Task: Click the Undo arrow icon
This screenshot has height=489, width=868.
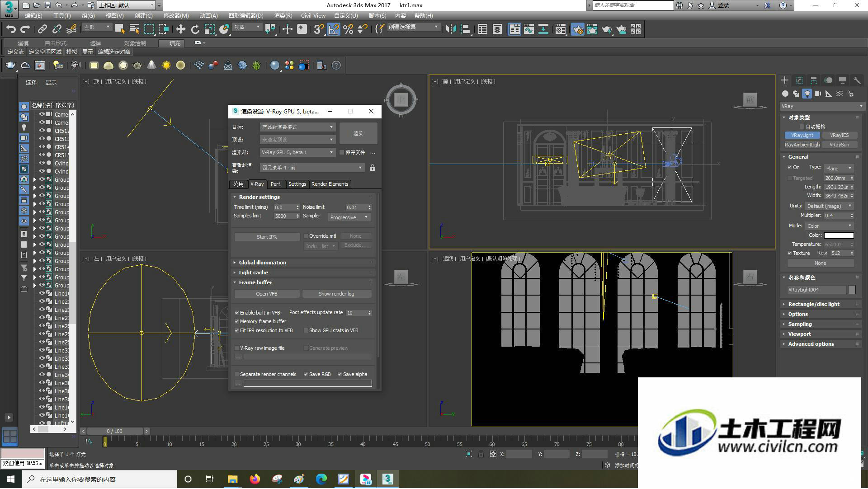Action: pyautogui.click(x=11, y=29)
